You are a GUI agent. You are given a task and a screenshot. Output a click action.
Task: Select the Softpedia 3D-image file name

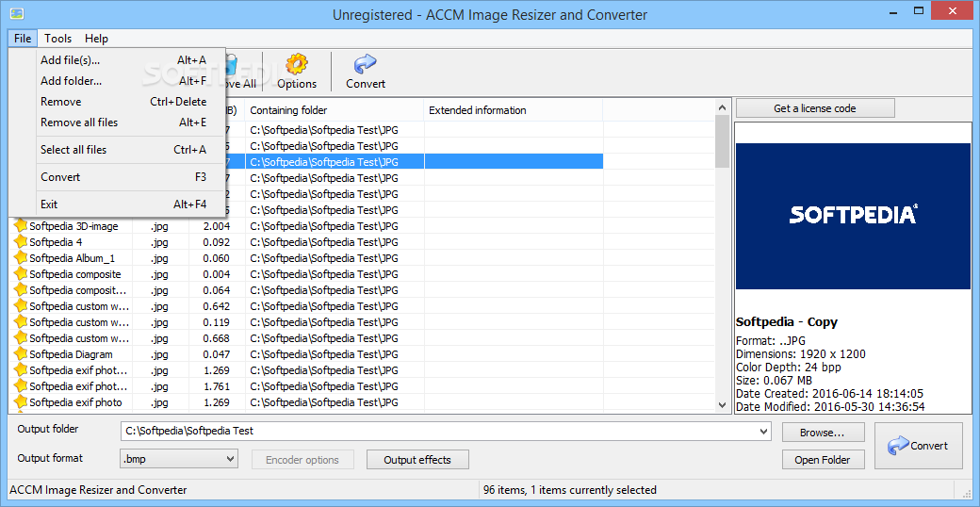pos(73,226)
